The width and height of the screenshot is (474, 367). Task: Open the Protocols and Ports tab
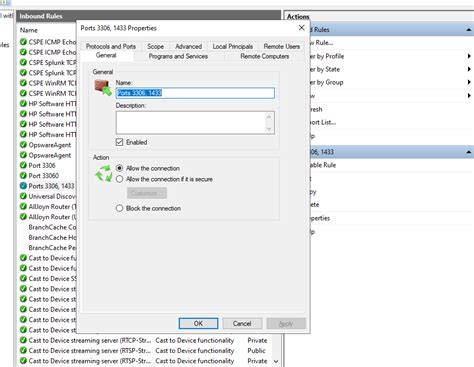(111, 46)
